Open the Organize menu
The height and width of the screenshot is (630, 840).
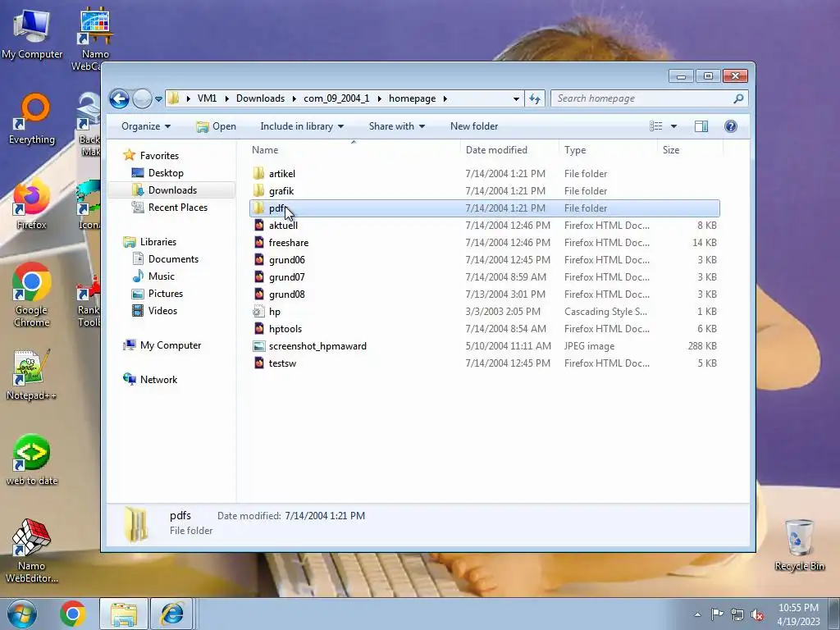tap(146, 126)
